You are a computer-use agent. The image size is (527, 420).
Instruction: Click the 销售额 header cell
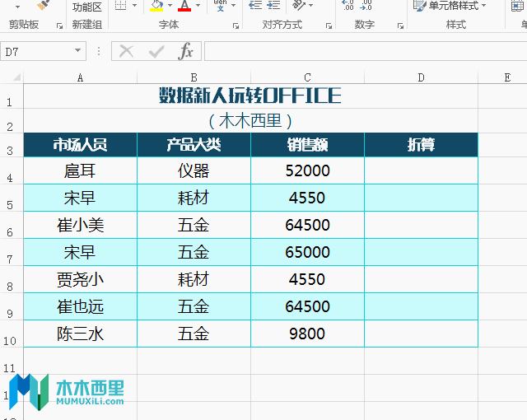click(x=307, y=145)
